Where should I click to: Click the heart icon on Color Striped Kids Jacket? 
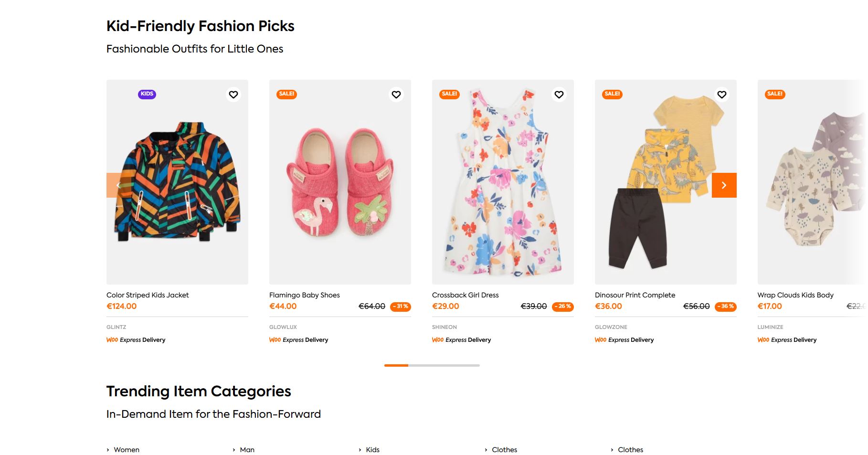pyautogui.click(x=233, y=95)
